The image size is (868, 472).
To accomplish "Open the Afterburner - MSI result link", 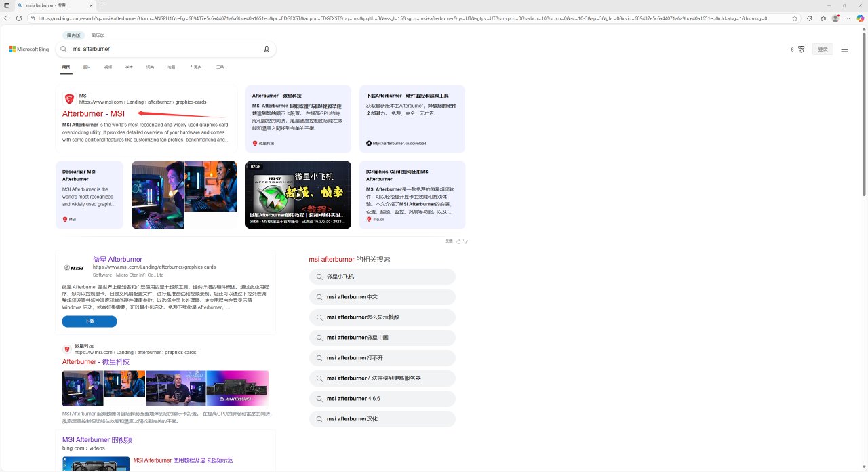I will [x=94, y=114].
